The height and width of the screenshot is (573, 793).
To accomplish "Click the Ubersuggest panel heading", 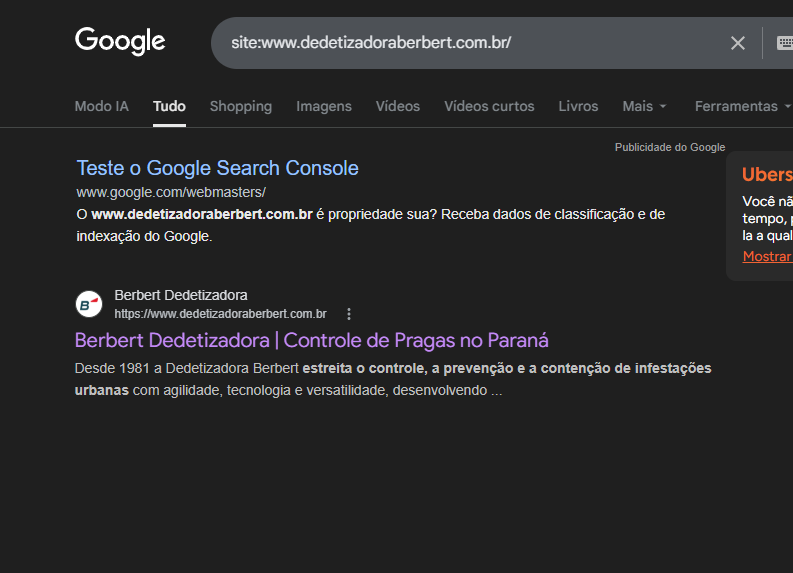I will pyautogui.click(x=767, y=174).
